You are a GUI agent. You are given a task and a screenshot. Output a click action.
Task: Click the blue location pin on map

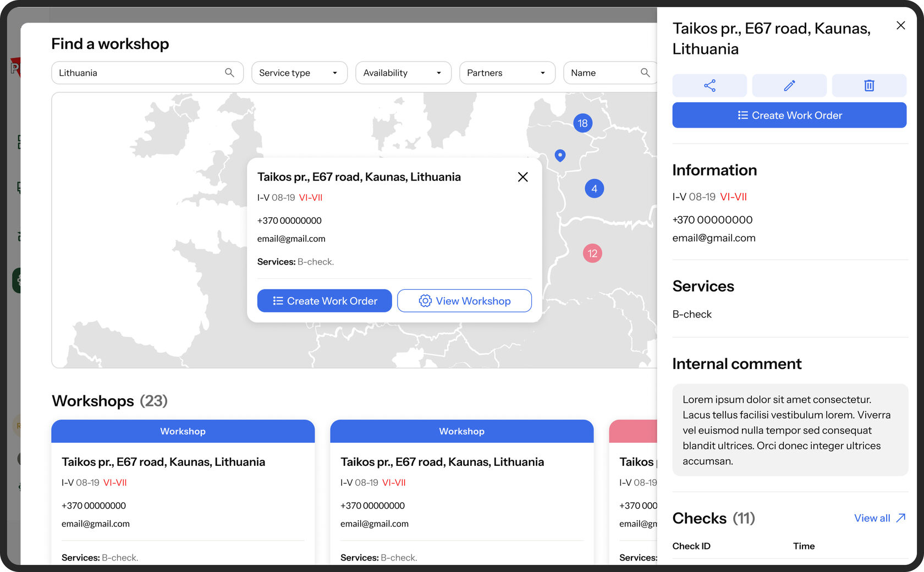560,156
